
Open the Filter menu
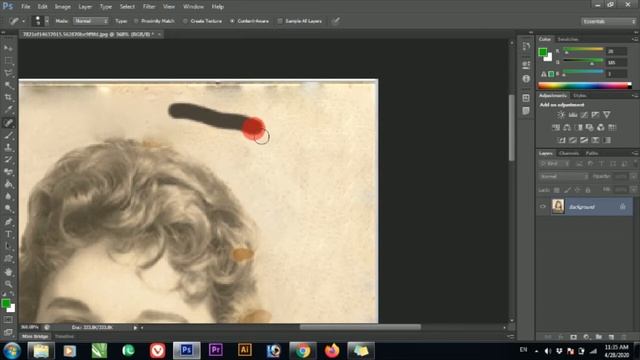(149, 7)
